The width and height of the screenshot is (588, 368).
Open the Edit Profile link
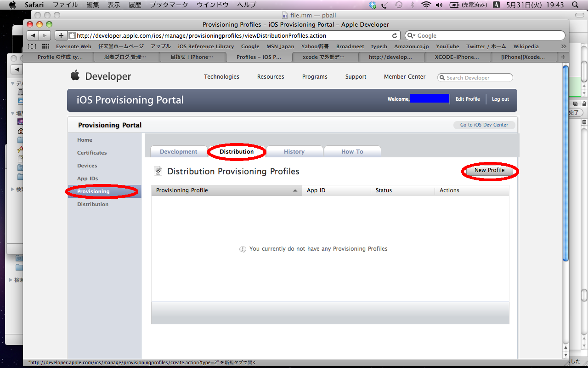(468, 99)
